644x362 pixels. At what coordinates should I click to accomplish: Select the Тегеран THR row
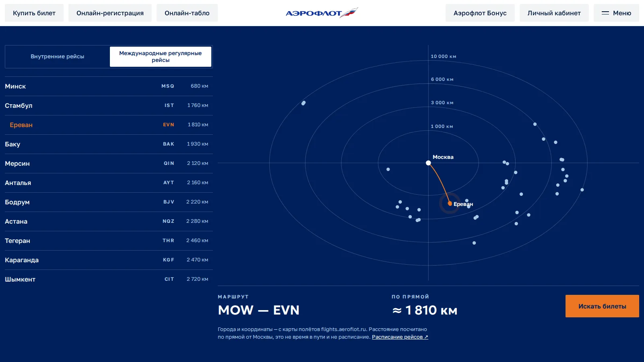click(109, 241)
